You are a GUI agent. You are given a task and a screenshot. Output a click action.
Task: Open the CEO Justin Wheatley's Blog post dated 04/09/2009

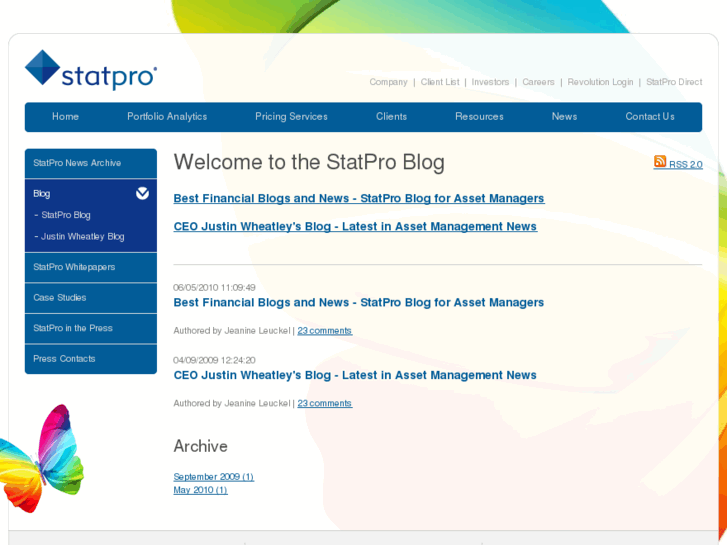click(x=355, y=375)
